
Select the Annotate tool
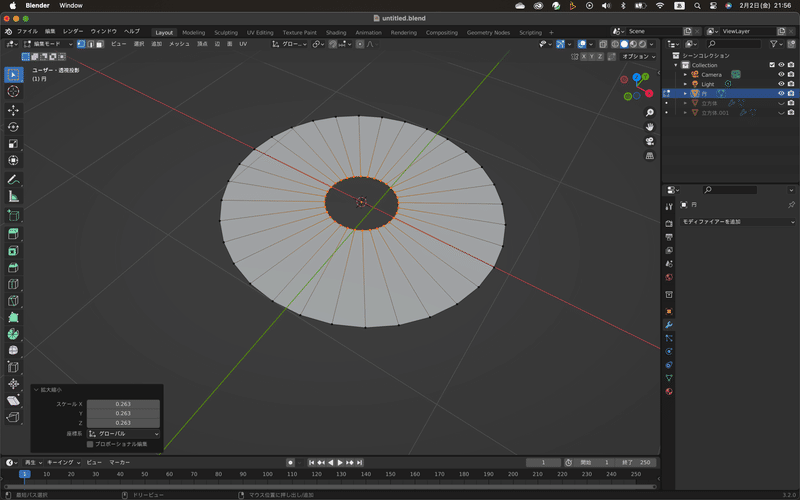(x=13, y=180)
